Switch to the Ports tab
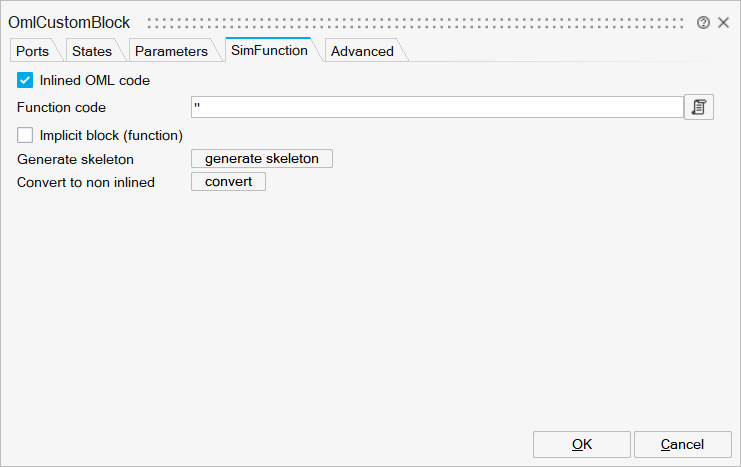The height and width of the screenshot is (467, 741). 32,51
